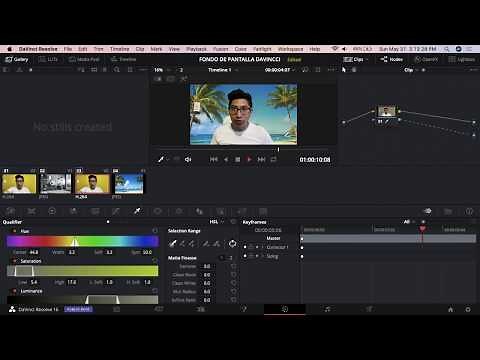This screenshot has height=360, width=480.
Task: Toggle loop playback in the viewer
Action: [x=273, y=159]
